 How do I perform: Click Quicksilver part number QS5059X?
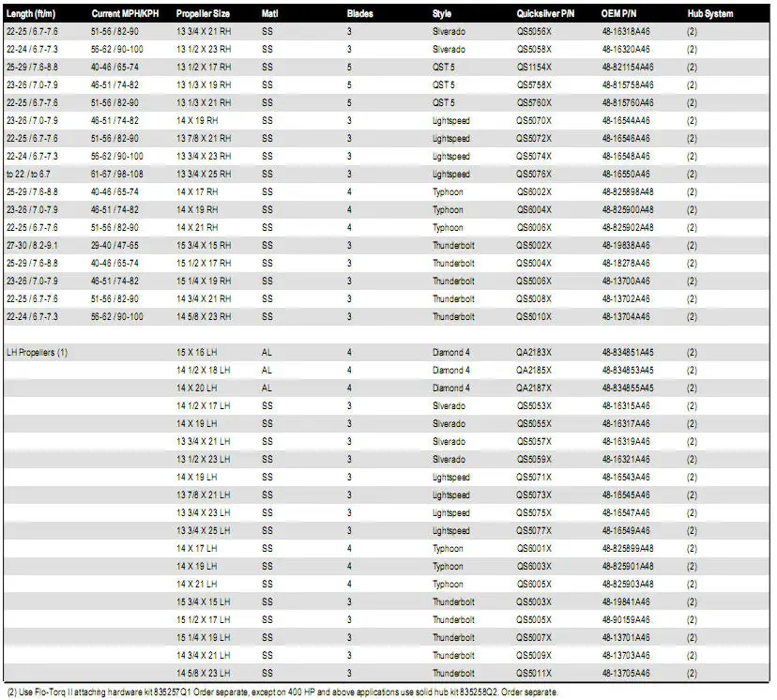click(534, 460)
